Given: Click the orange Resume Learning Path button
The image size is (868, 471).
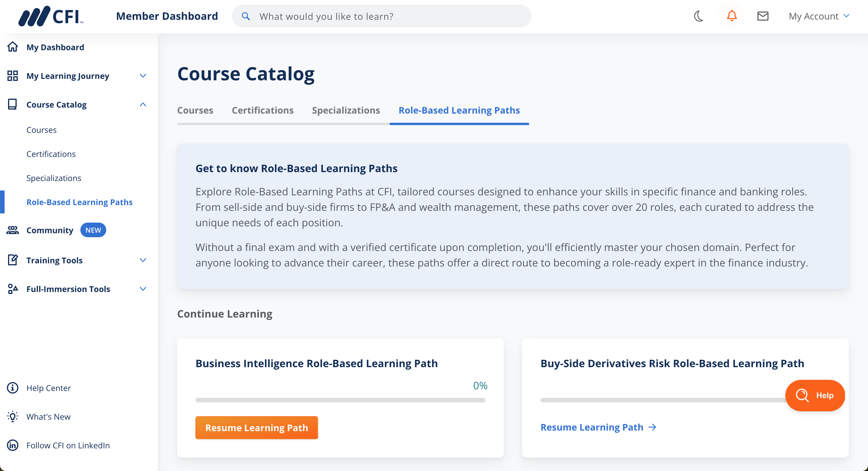Looking at the screenshot, I should pyautogui.click(x=256, y=428).
